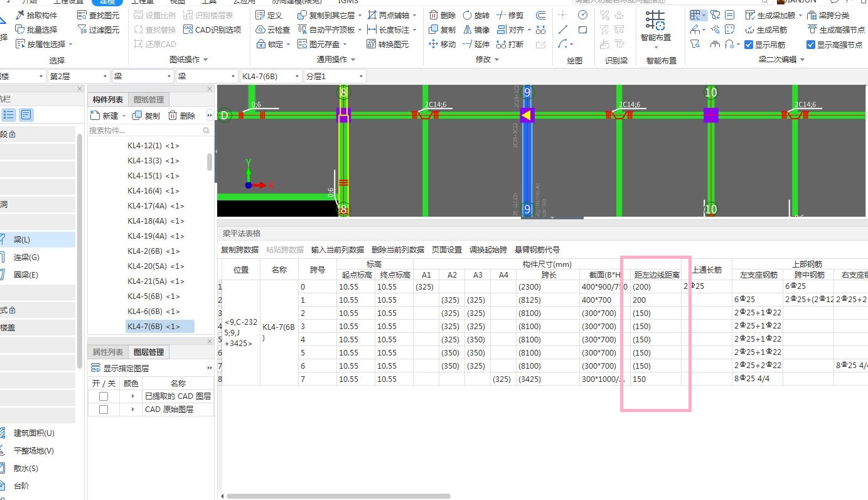Image resolution: width=868 pixels, height=500 pixels.
Task: Select the 打断 break tool
Action: [x=510, y=44]
